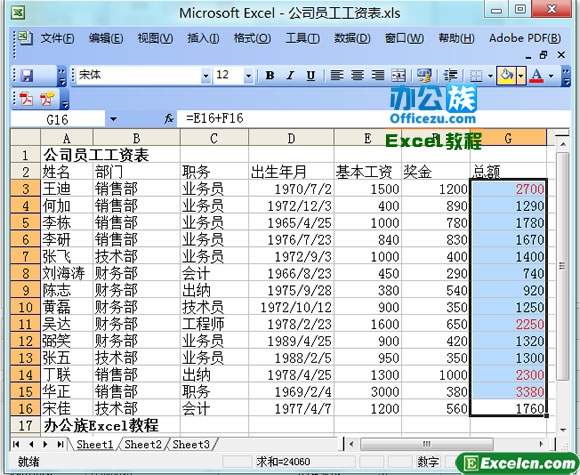Click vertical scrollbar down arrow
The image size is (580, 475).
[x=563, y=429]
